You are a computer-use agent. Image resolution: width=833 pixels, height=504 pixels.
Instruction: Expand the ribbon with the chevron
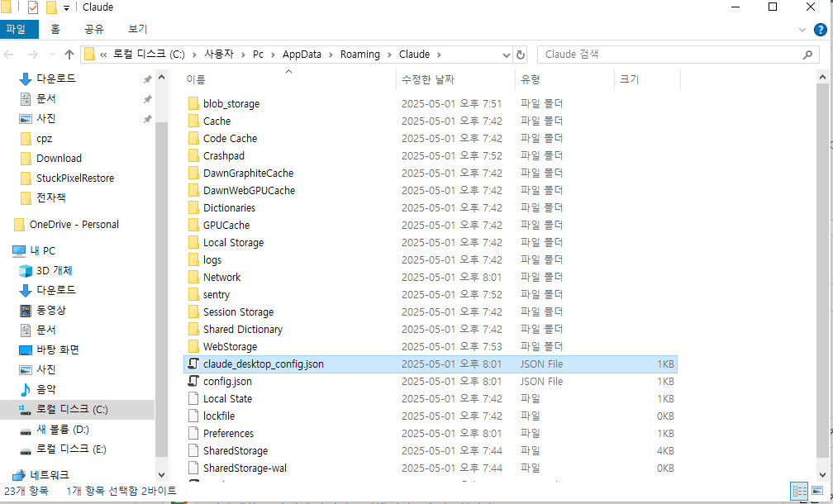click(802, 30)
